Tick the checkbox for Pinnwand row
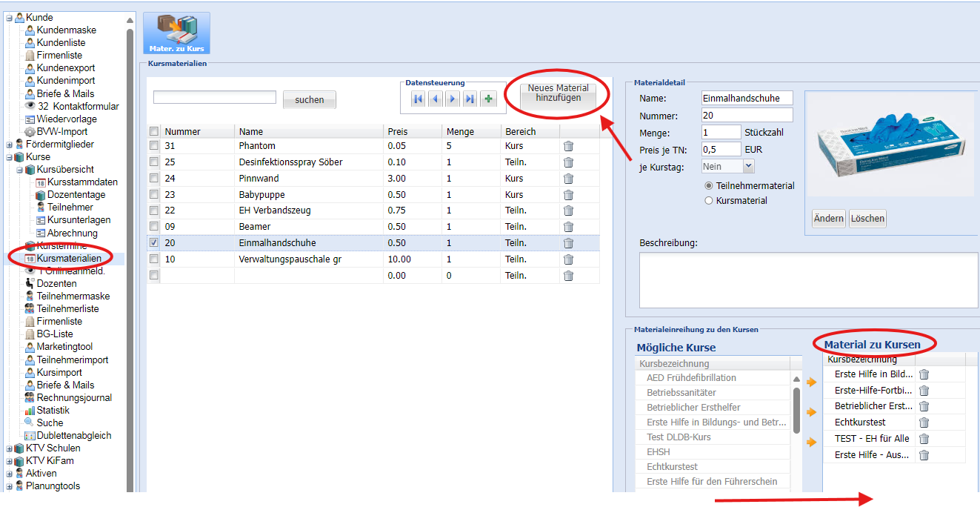The width and height of the screenshot is (980, 507). point(154,179)
